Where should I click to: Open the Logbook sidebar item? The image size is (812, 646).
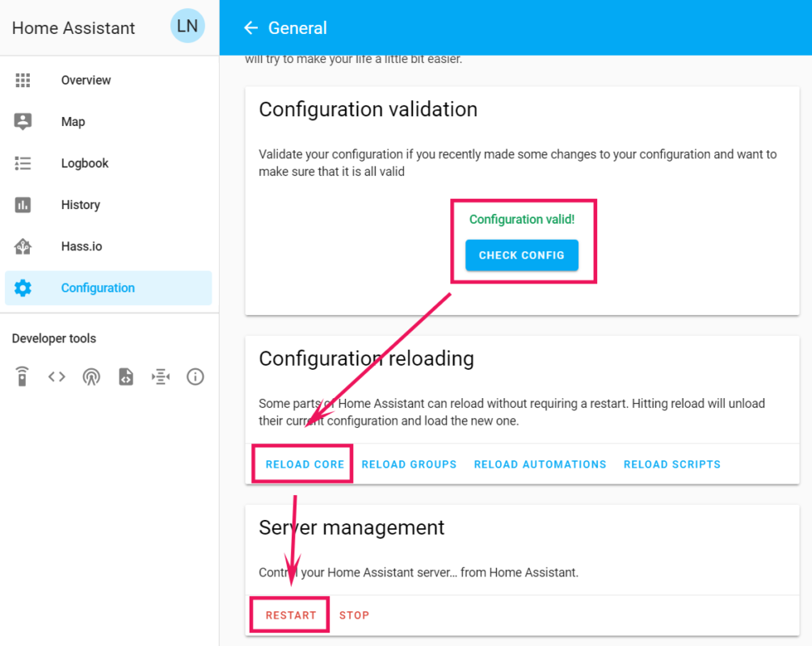pos(83,163)
